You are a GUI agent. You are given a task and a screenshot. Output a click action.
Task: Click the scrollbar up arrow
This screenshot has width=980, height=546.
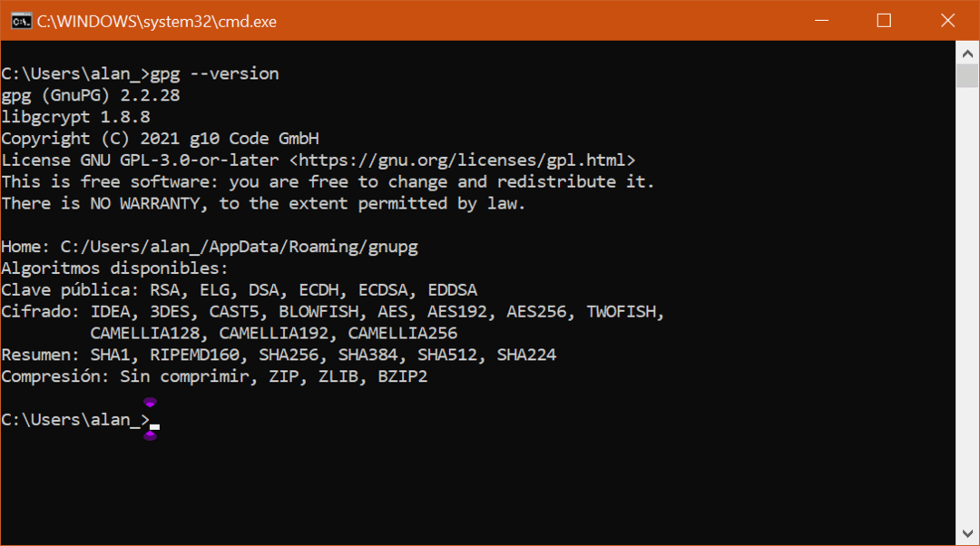965,52
